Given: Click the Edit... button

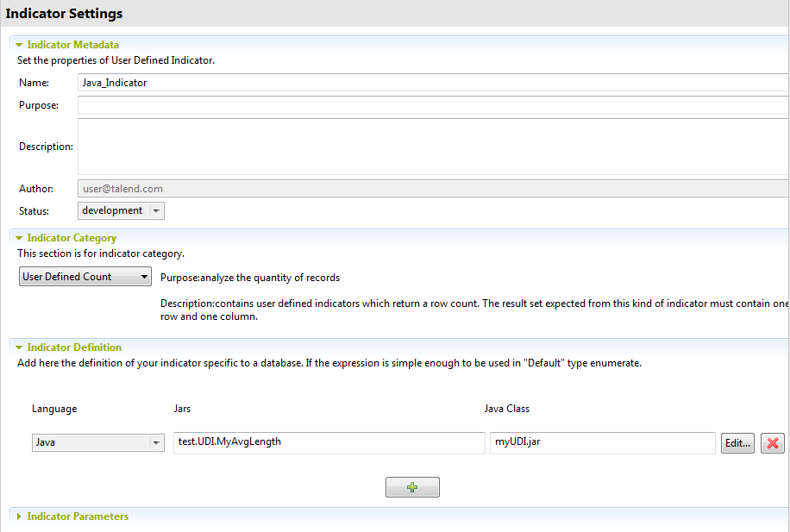Looking at the screenshot, I should [737, 442].
